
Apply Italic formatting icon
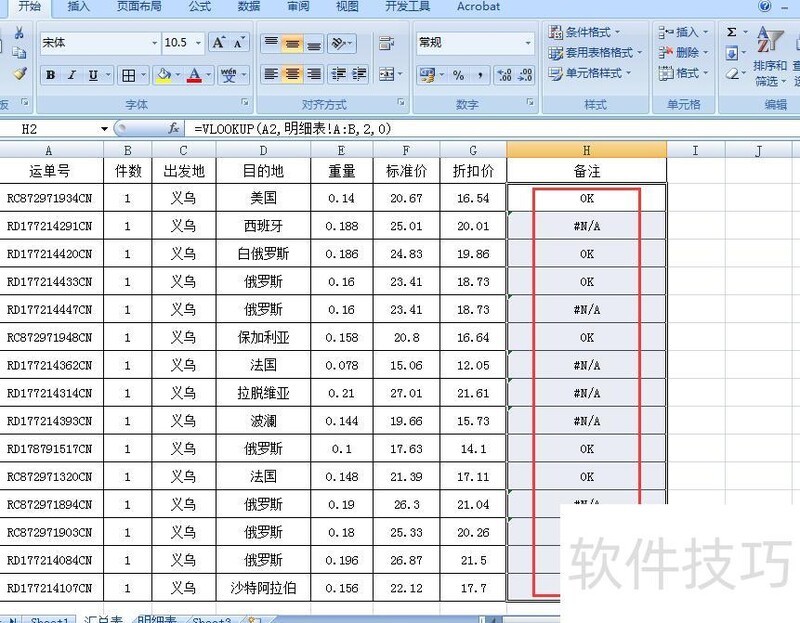(70, 74)
